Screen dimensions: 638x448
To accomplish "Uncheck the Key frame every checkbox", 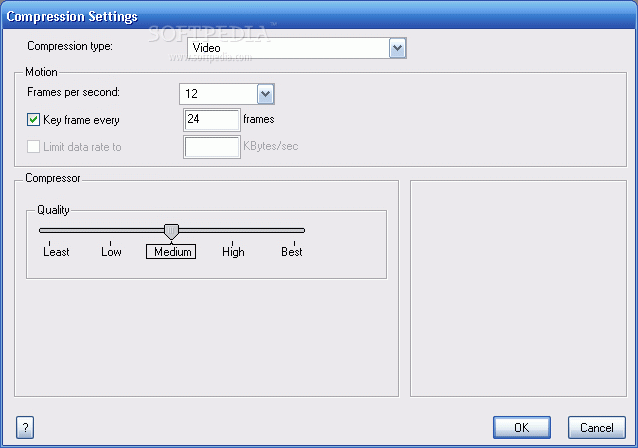I will (x=33, y=120).
